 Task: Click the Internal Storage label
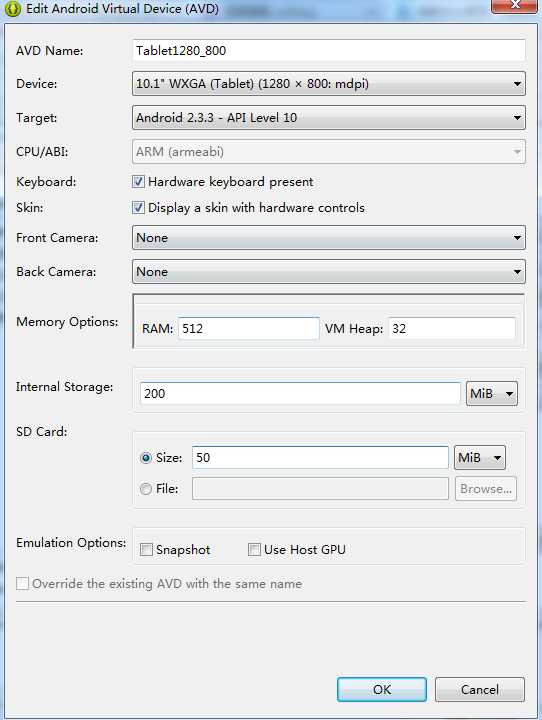click(x=65, y=387)
